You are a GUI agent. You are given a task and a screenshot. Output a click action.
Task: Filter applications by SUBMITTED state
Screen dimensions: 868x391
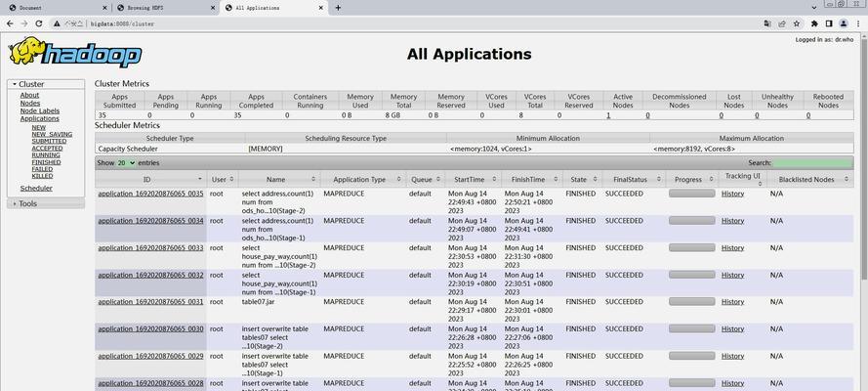[x=49, y=141]
